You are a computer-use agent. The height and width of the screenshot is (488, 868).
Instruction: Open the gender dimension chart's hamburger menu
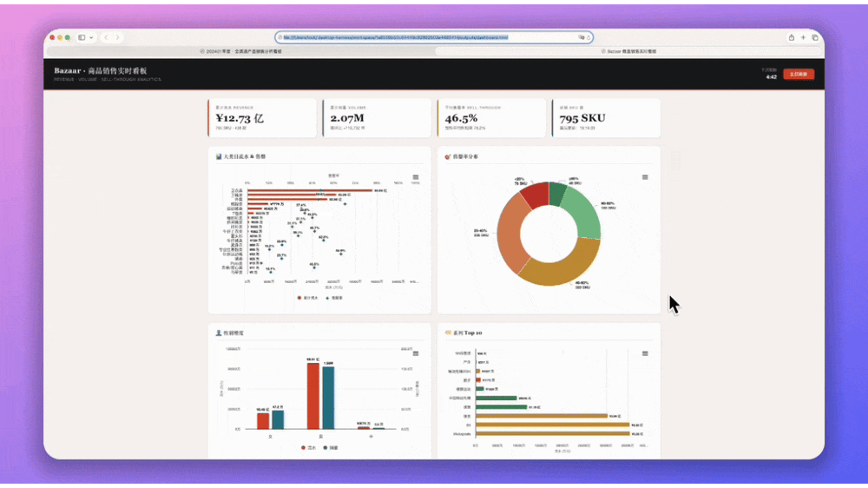click(x=416, y=353)
